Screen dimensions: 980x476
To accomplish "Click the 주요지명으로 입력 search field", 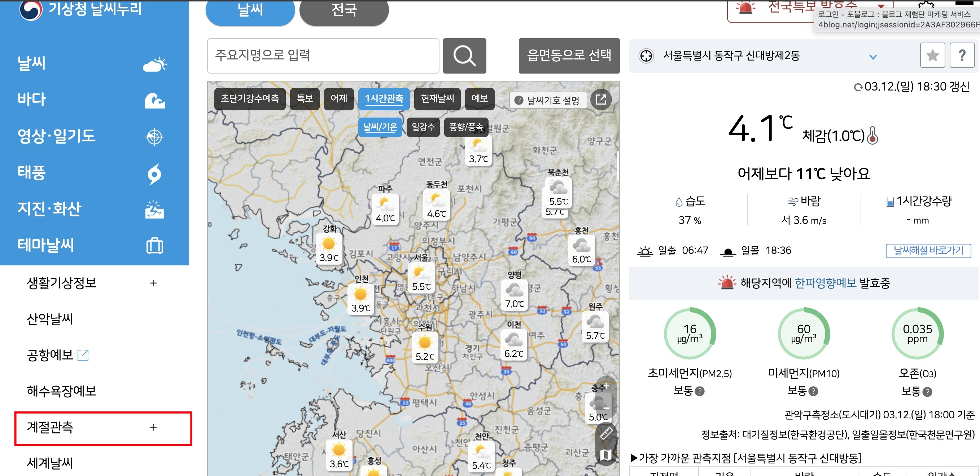I will click(x=323, y=56).
